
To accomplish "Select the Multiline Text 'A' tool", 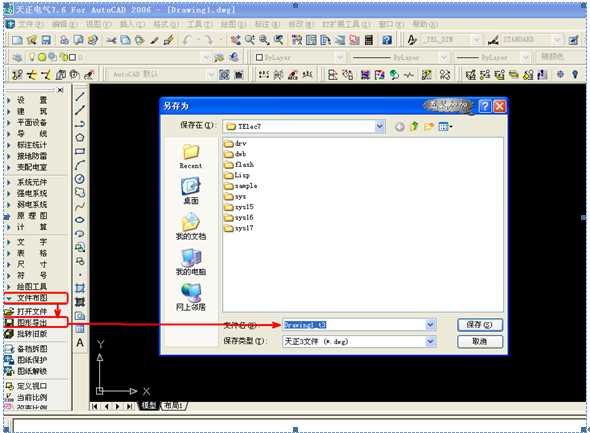I will coord(80,343).
